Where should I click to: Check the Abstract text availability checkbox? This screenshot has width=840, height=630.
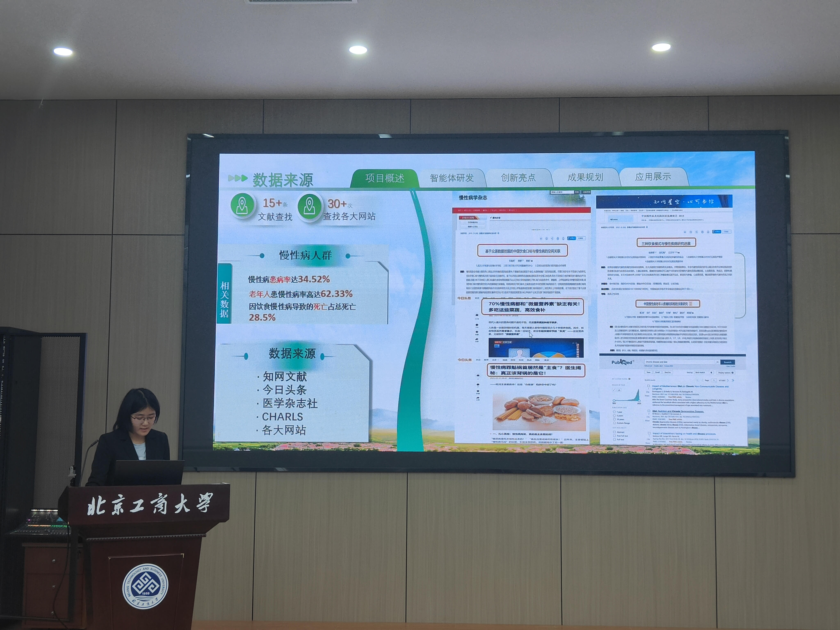tap(614, 432)
